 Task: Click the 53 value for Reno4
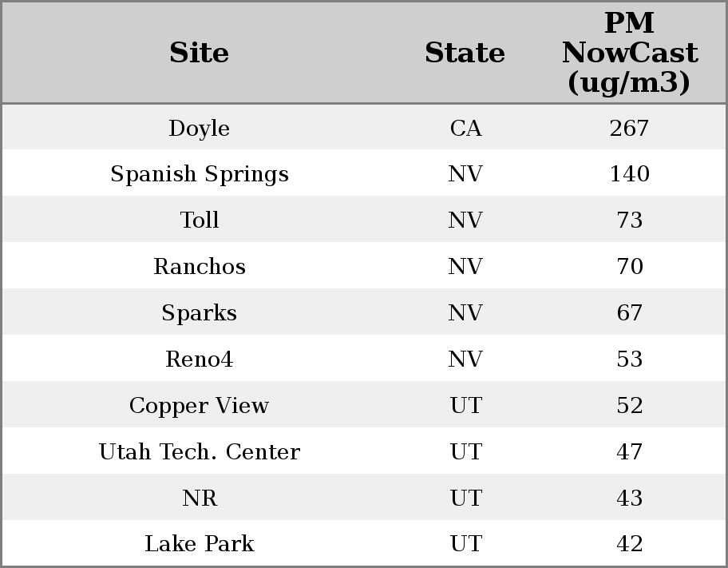629,359
